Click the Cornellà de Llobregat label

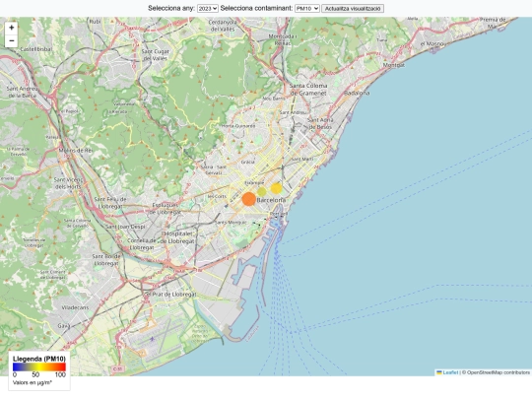click(x=142, y=244)
